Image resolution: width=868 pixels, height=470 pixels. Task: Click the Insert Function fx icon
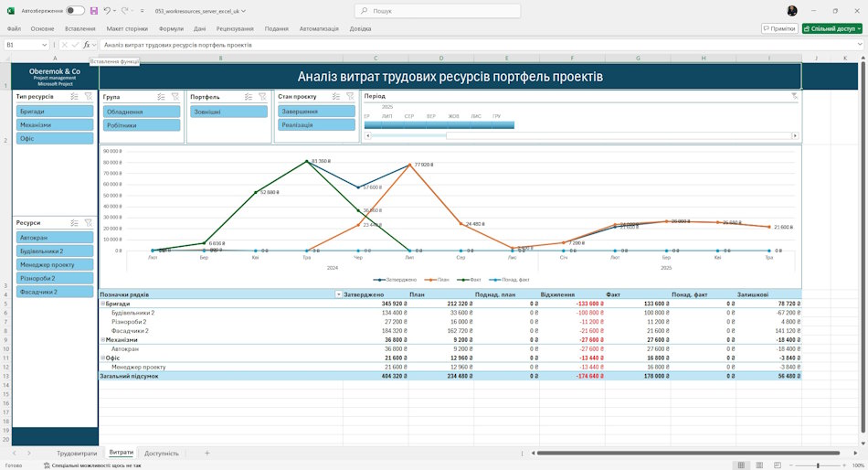coord(87,45)
